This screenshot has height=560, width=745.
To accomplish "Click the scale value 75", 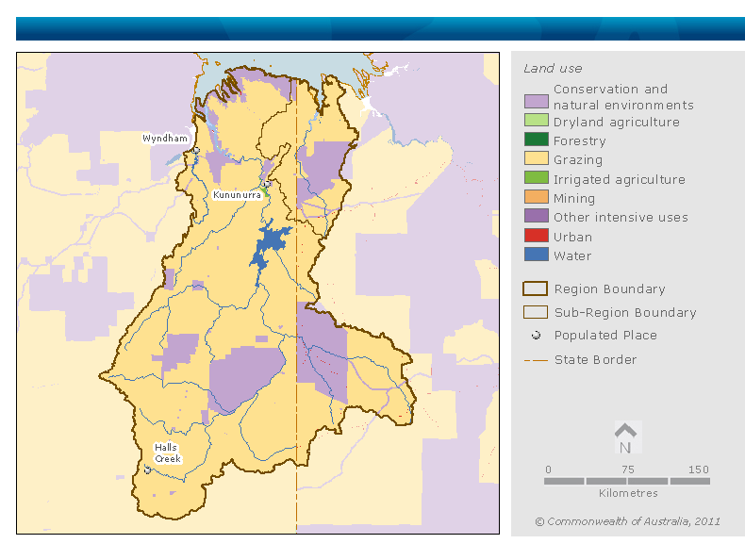I will [628, 469].
